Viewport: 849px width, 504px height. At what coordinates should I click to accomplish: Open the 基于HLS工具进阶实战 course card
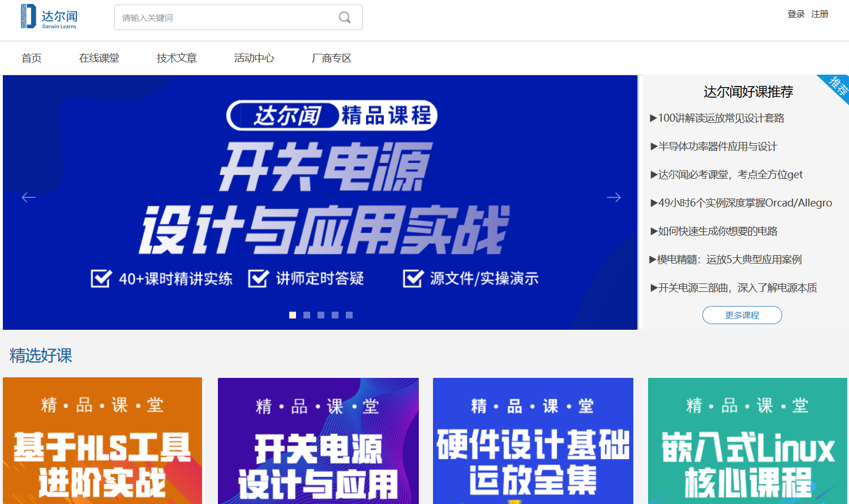coord(102,441)
